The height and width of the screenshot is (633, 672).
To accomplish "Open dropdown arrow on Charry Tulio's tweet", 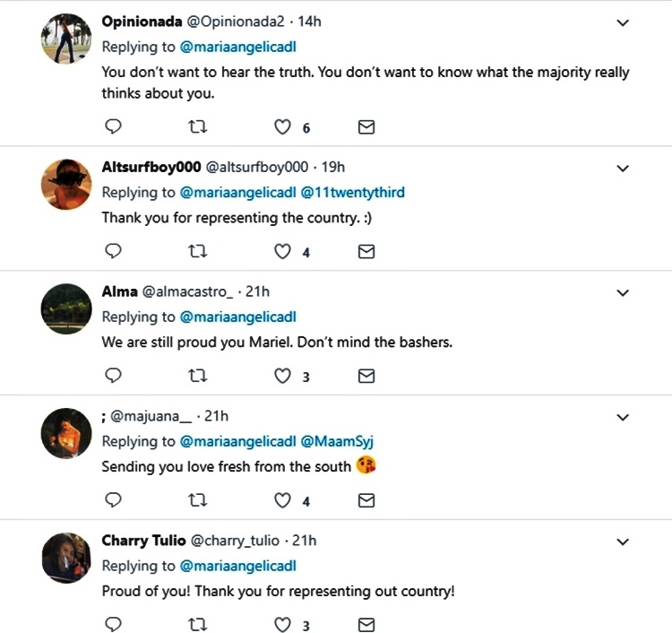I will [x=624, y=542].
